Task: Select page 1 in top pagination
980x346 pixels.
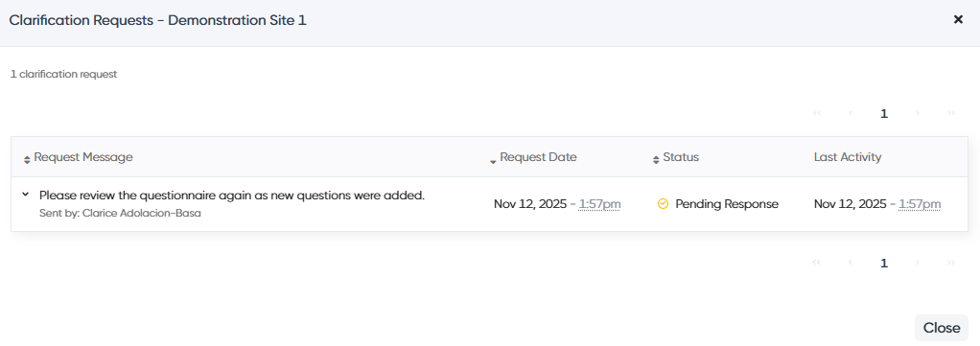Action: pyautogui.click(x=884, y=114)
